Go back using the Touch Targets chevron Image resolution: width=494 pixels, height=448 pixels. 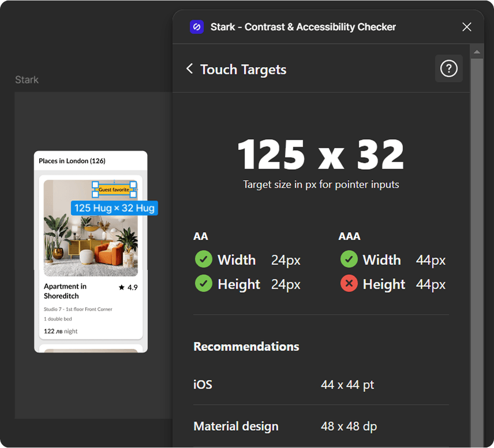coord(189,69)
